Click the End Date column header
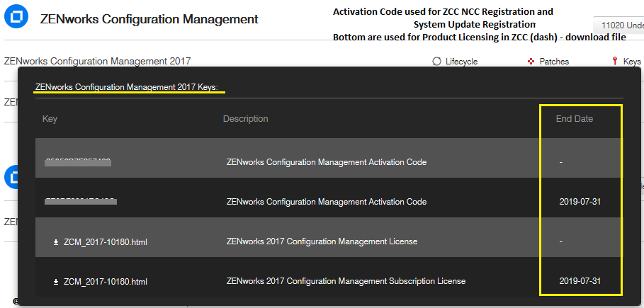Screen dimensions: 644x308 574,119
